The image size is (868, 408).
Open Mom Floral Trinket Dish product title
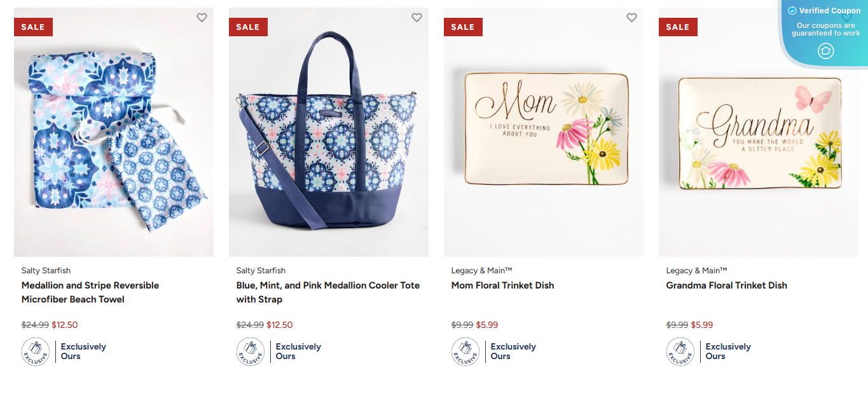click(x=502, y=285)
